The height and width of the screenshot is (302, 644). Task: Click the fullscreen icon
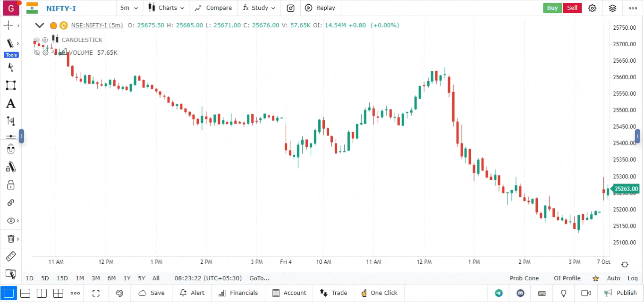click(96, 293)
